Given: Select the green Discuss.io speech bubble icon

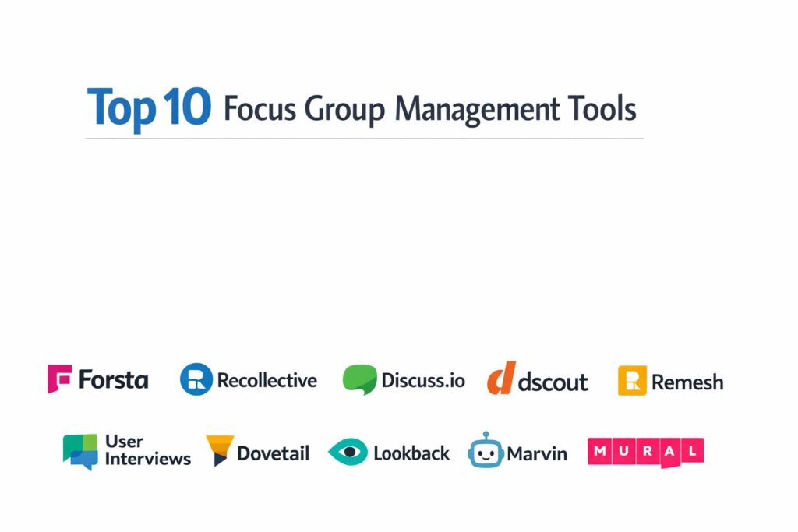Looking at the screenshot, I should (359, 379).
